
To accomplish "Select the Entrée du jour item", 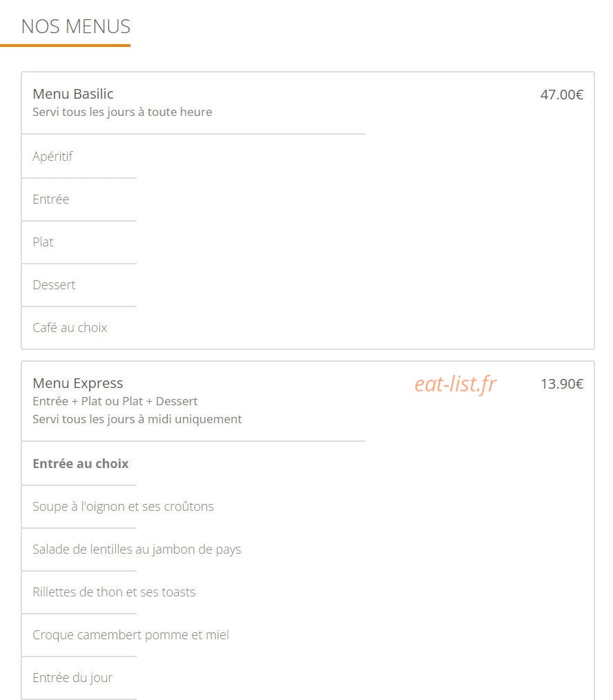I will click(72, 678).
